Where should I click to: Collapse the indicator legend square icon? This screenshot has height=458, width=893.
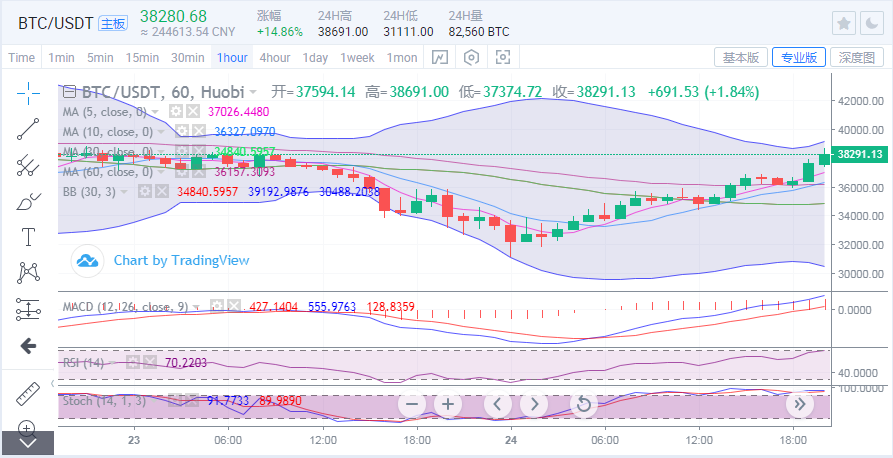(x=69, y=91)
